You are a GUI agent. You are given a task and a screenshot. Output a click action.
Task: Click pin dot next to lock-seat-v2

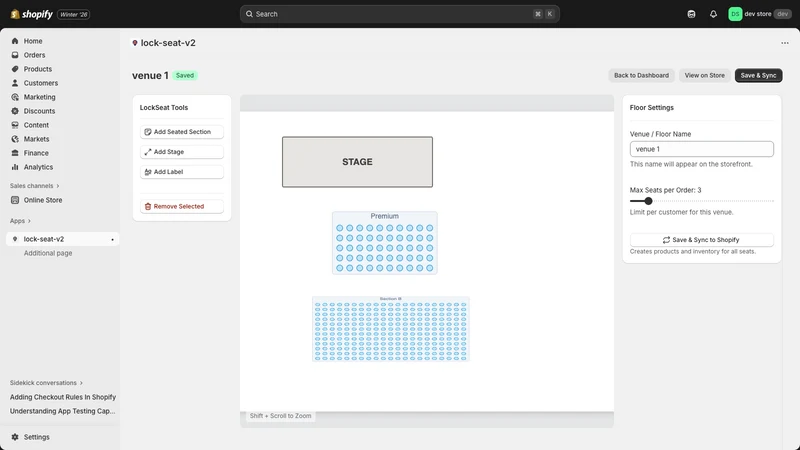(x=112, y=239)
